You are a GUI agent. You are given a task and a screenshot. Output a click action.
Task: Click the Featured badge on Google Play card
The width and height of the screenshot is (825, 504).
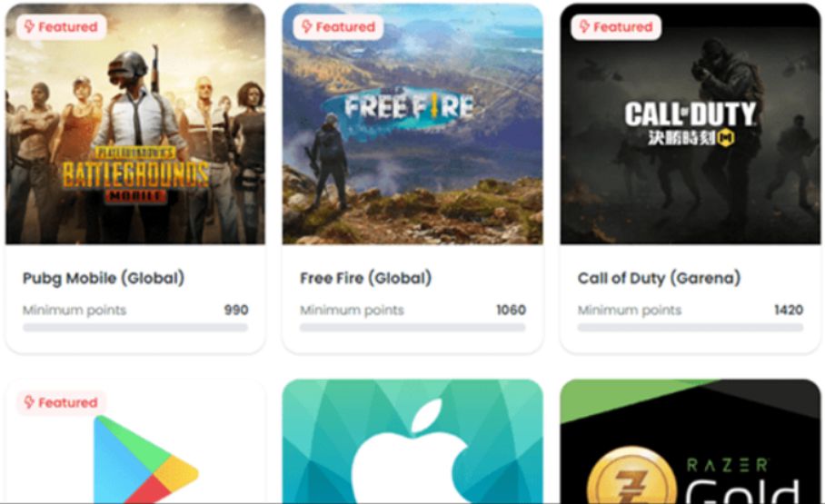coord(62,402)
